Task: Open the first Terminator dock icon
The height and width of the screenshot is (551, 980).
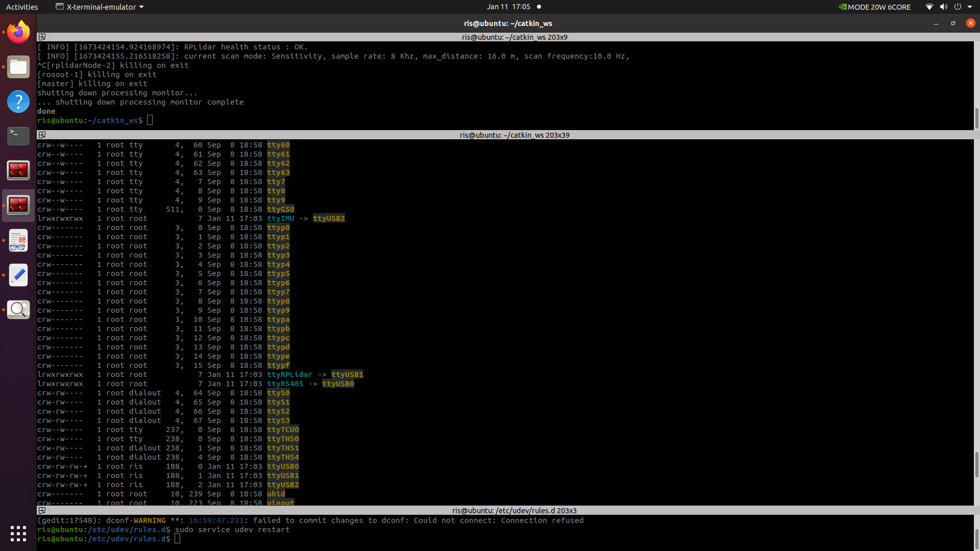Action: pyautogui.click(x=18, y=170)
